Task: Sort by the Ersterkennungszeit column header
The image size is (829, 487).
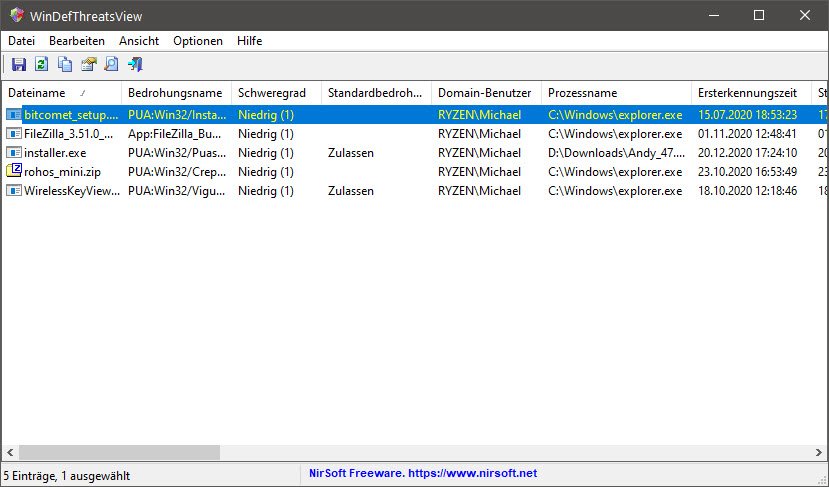Action: [747, 92]
